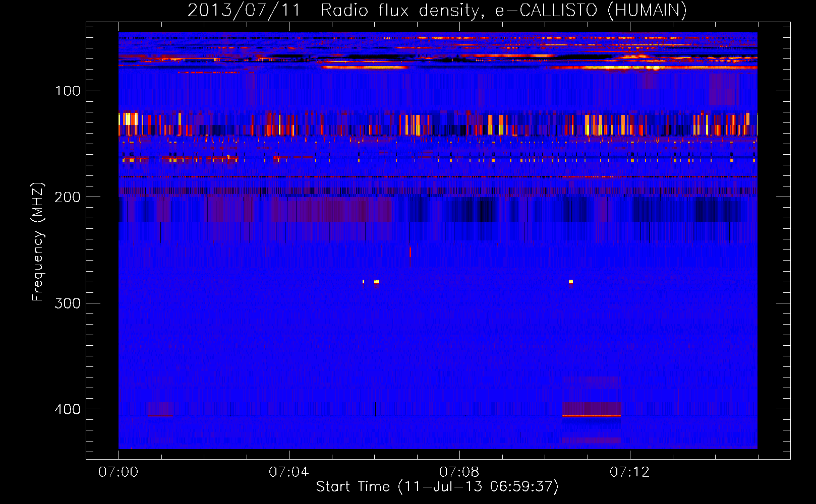Viewport: 816px width, 504px height.
Task: Select the 200 frequency tick label
Action: point(68,197)
